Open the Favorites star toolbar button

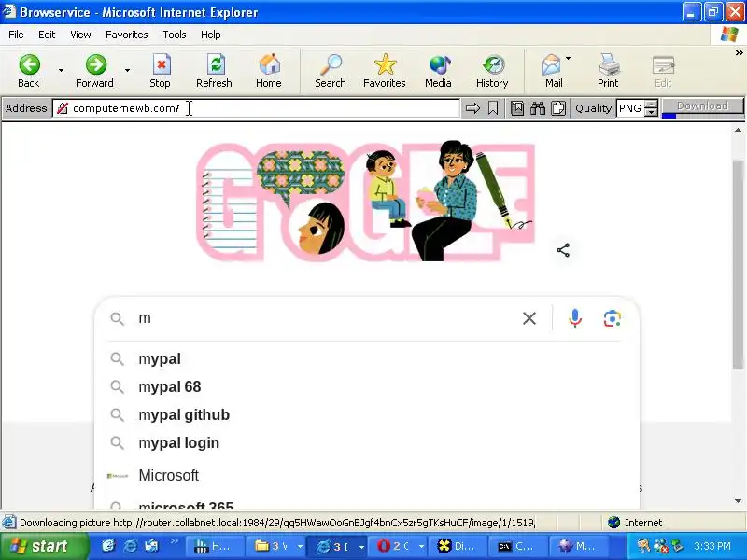click(x=385, y=71)
